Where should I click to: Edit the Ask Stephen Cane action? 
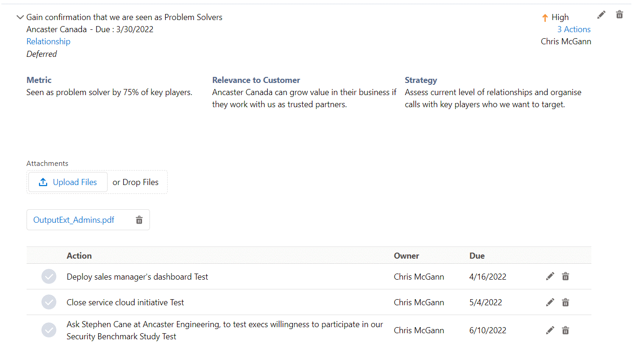[550, 330]
